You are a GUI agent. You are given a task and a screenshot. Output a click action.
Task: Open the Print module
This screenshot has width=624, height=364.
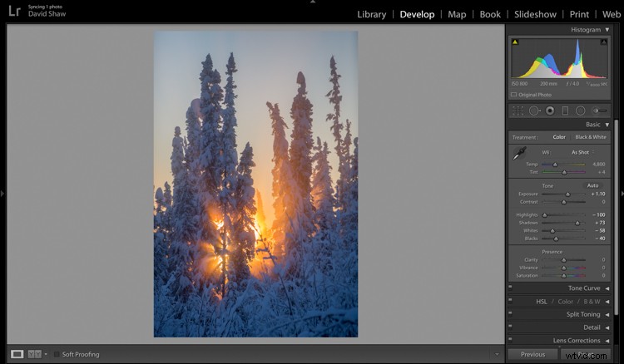579,14
